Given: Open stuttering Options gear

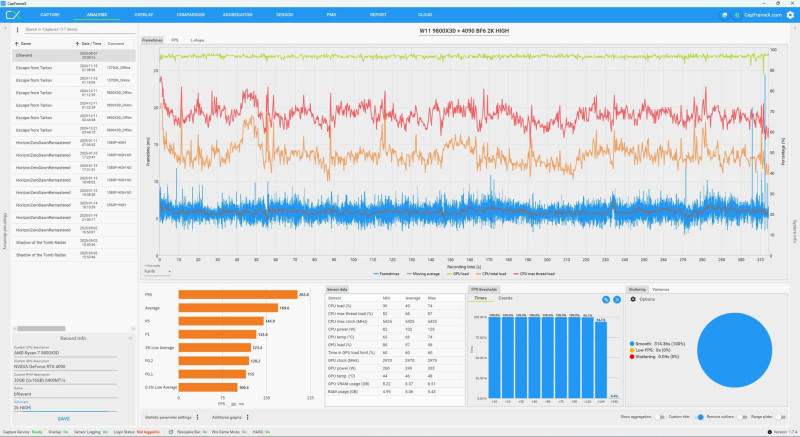Looking at the screenshot, I should pos(633,299).
